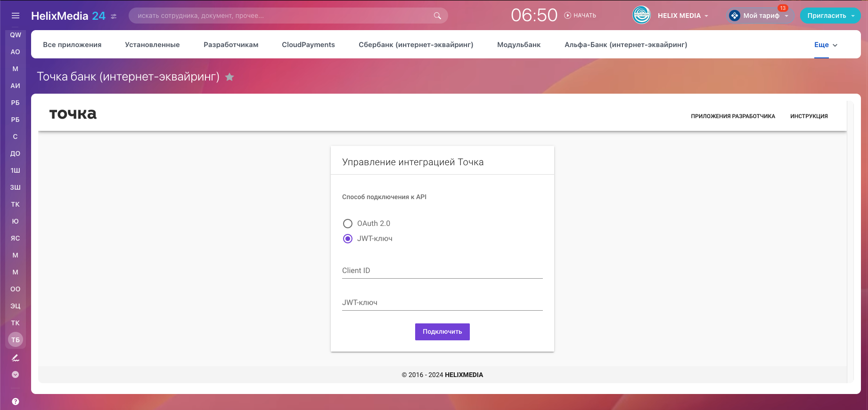The height and width of the screenshot is (410, 868).
Task: Open the CloudPayments tab
Action: coord(308,45)
